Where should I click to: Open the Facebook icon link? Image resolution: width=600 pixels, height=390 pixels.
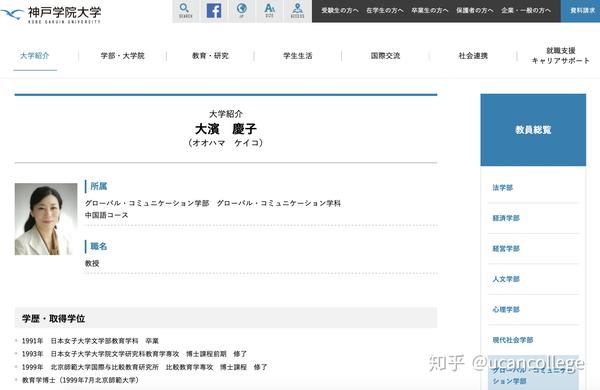click(x=214, y=11)
